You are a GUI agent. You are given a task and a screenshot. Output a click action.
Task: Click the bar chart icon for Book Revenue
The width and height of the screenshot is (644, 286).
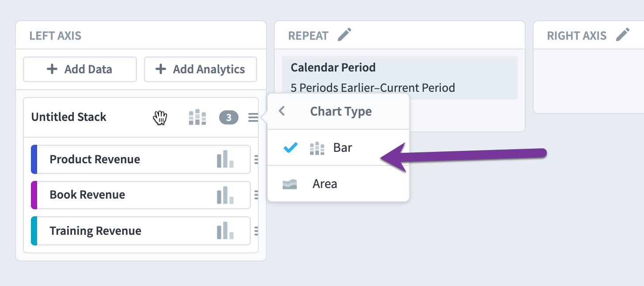pyautogui.click(x=225, y=195)
